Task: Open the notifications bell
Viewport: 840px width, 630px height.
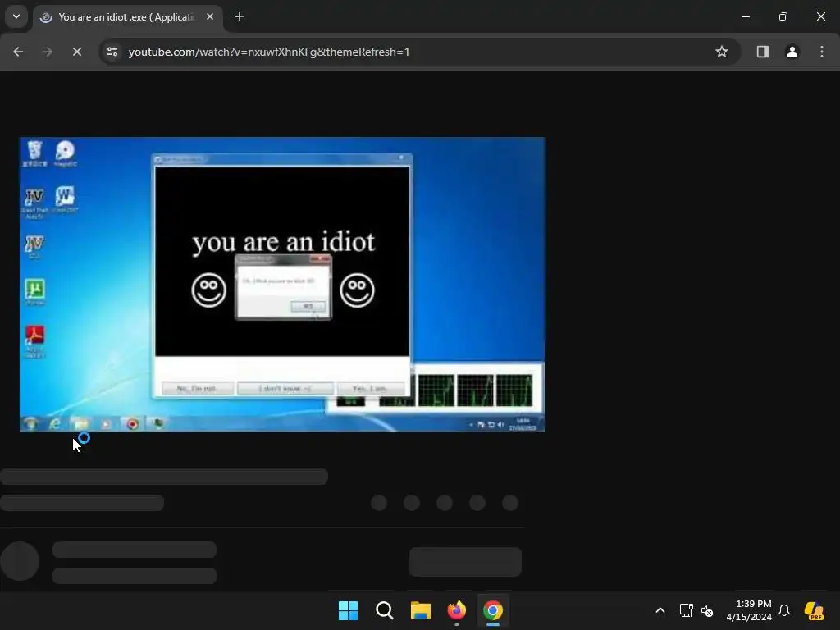Action: (x=784, y=610)
